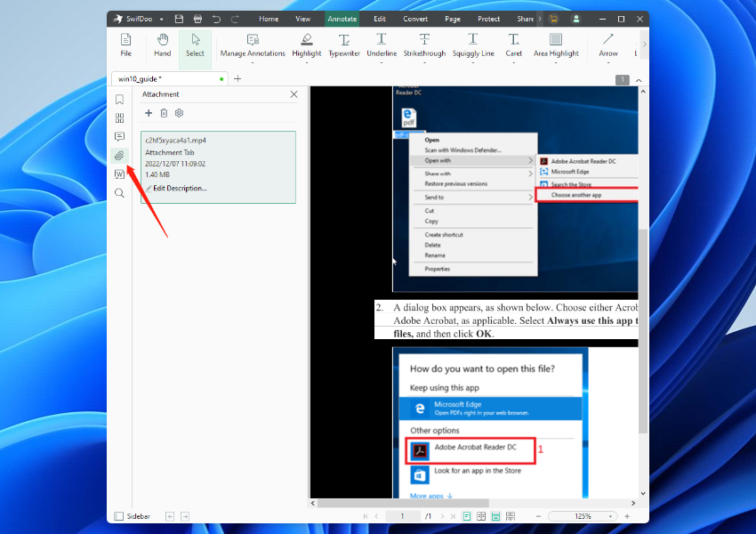The height and width of the screenshot is (534, 756).
Task: Select the Arrow annotation tool
Action: 608,47
